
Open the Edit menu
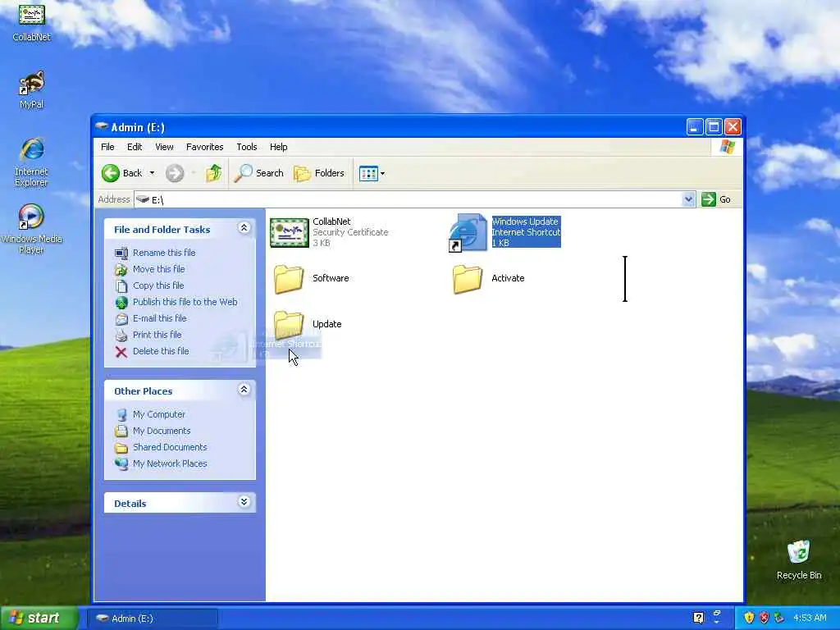coord(135,147)
